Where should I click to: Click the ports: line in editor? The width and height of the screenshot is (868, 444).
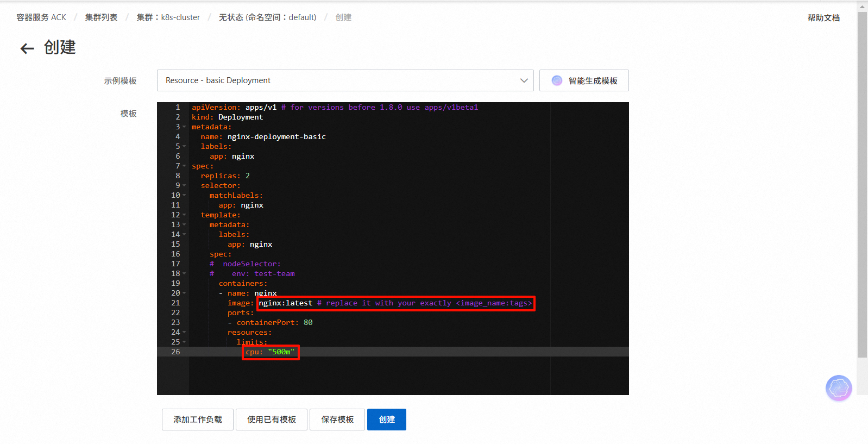(241, 313)
